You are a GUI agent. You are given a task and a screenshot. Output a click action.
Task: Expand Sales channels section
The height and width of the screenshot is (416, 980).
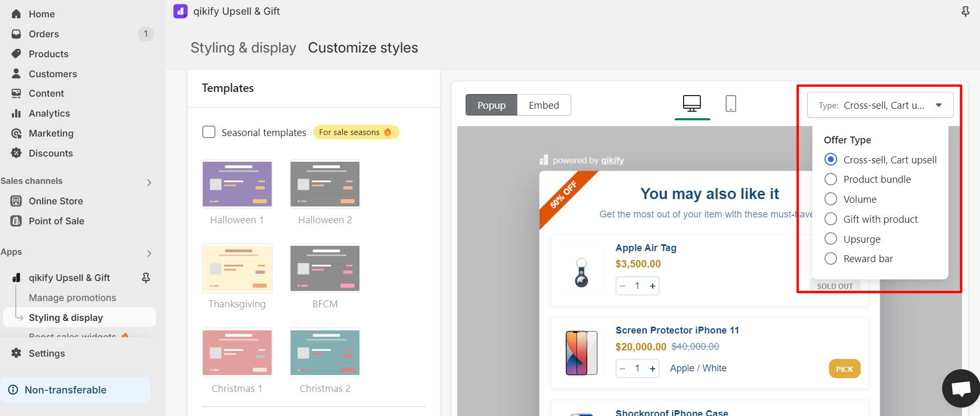(x=149, y=182)
